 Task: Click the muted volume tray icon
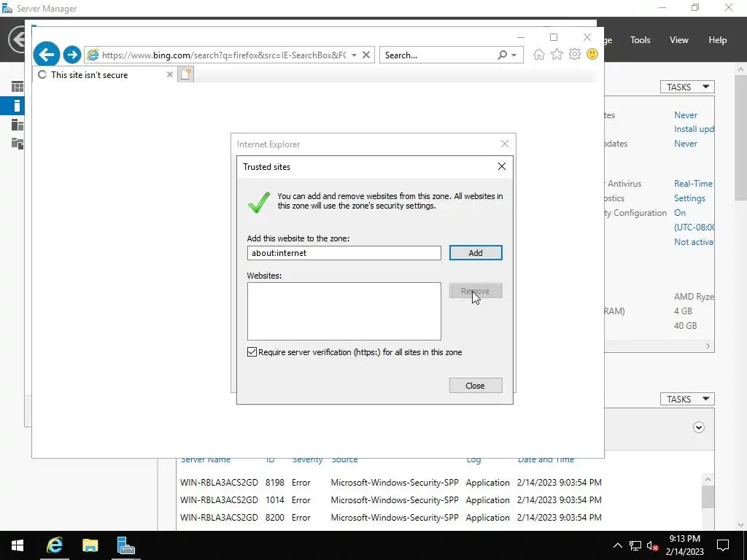[x=653, y=545]
